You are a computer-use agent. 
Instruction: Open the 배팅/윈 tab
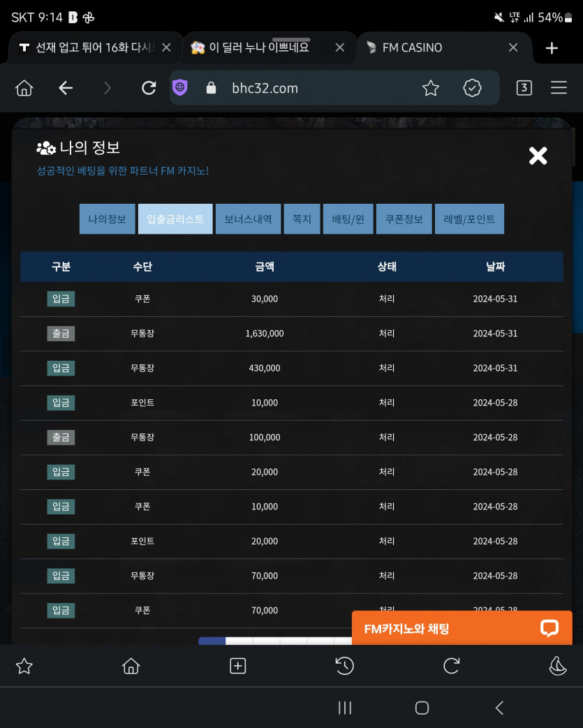pos(348,218)
